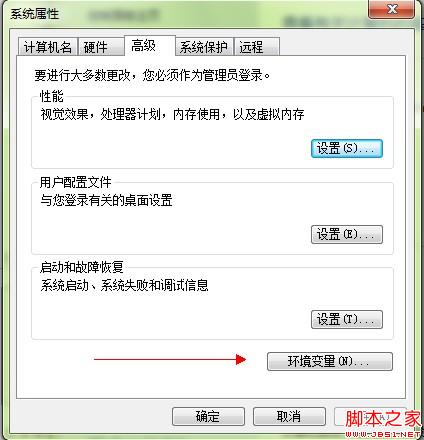Click the red arrow pointing to 环境变量
424x440 pixels.
coord(170,359)
